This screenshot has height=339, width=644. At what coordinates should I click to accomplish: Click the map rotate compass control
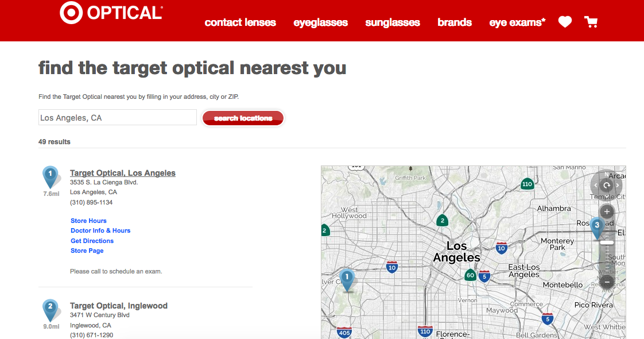pos(607,186)
